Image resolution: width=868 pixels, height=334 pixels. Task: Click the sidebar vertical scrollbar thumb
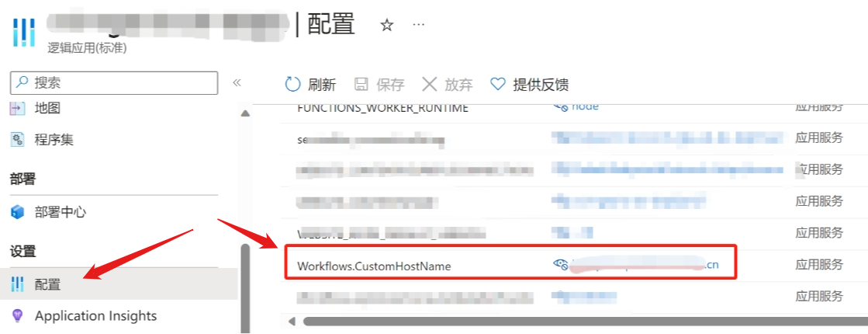(245, 287)
